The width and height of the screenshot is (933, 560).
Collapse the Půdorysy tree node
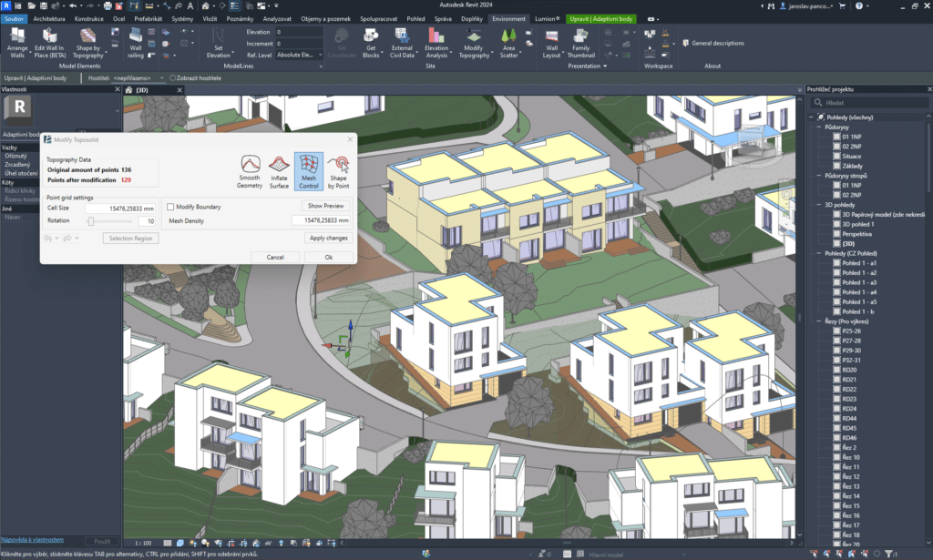[819, 127]
